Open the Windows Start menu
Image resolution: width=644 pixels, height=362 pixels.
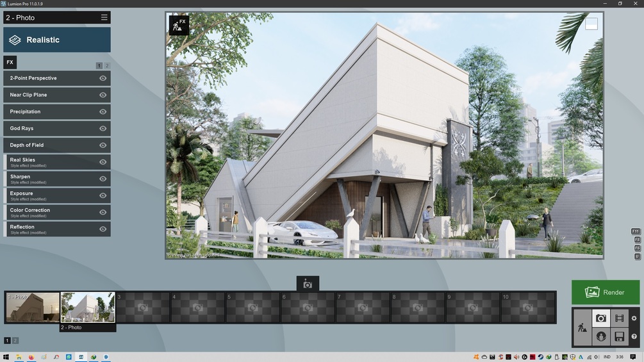(6, 357)
